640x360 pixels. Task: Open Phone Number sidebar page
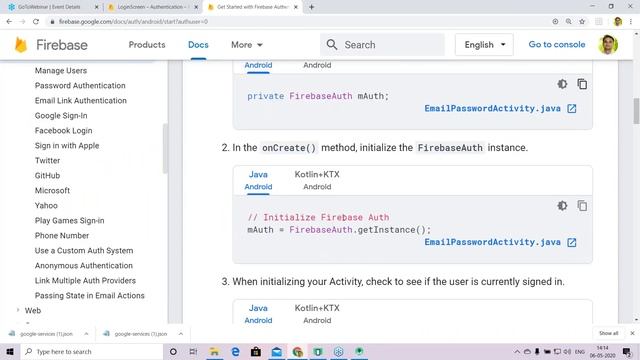pos(62,236)
